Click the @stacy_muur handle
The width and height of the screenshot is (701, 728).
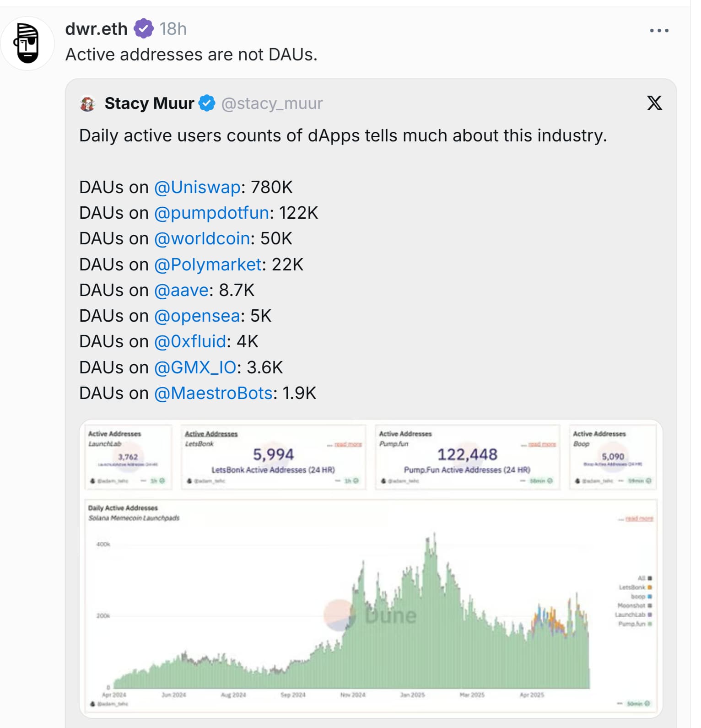[272, 103]
